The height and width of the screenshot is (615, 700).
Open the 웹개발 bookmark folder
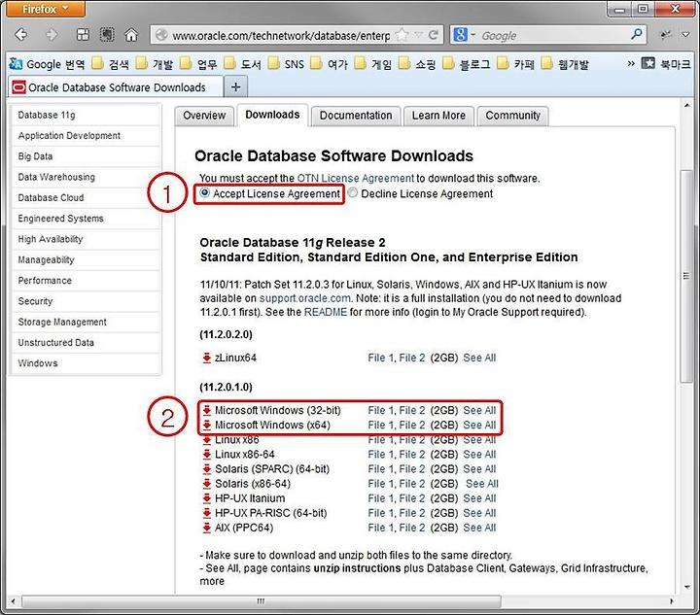[565, 64]
